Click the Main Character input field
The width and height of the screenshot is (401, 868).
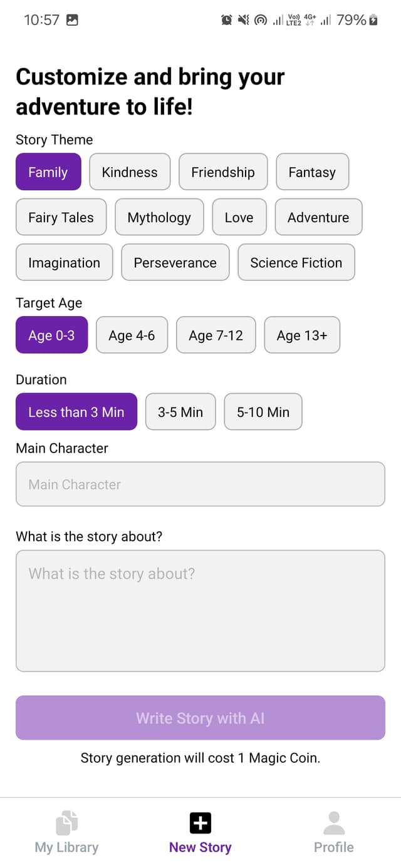tap(200, 484)
